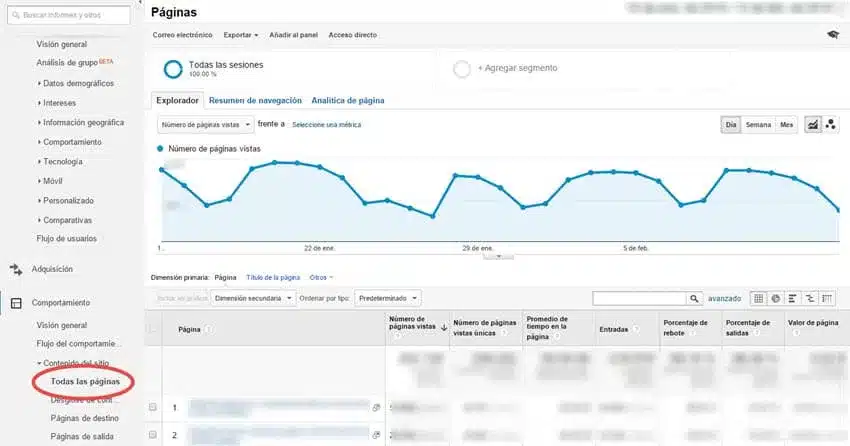Open the Dimensión secundaria dropdown
The height and width of the screenshot is (446, 850).
point(253,299)
